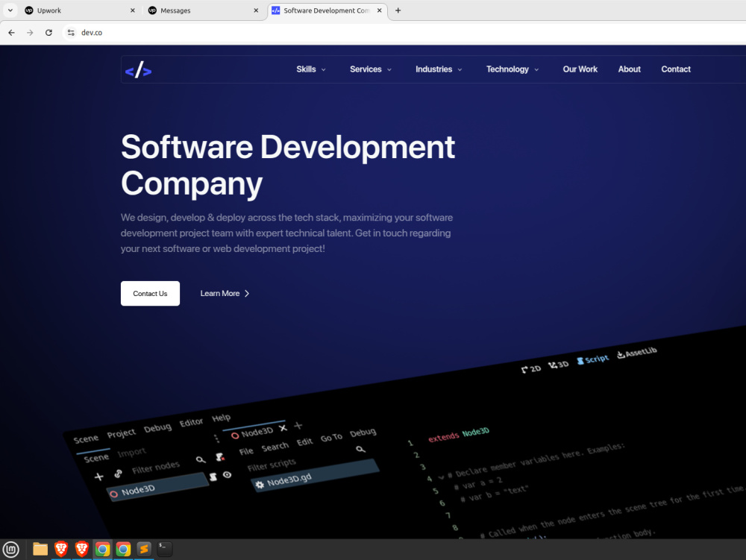Image resolution: width=746 pixels, height=560 pixels.
Task: Close the Upwork tab
Action: (133, 10)
